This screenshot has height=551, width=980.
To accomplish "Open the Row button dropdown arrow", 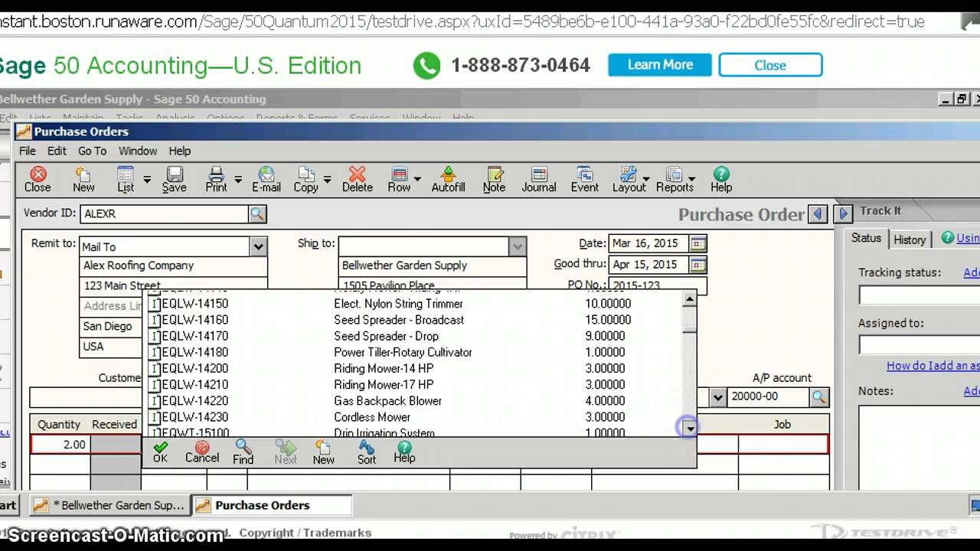I will pos(417,180).
